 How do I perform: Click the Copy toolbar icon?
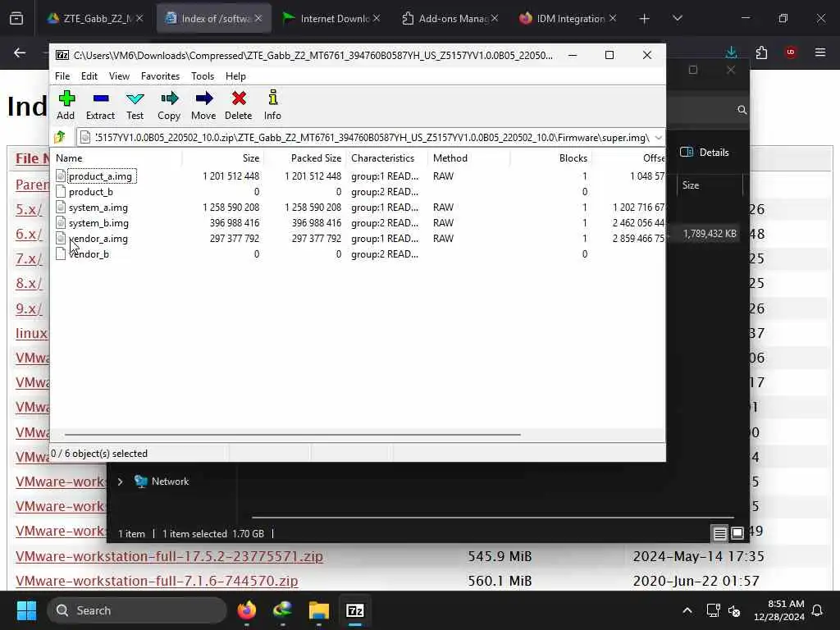point(169,105)
